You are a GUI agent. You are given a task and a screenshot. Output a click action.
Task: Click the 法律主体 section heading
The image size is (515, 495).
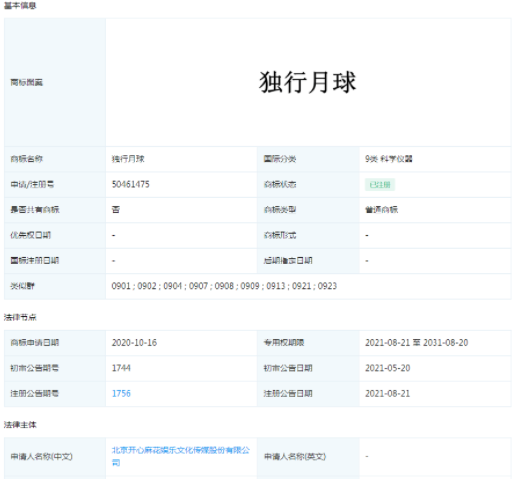20,425
